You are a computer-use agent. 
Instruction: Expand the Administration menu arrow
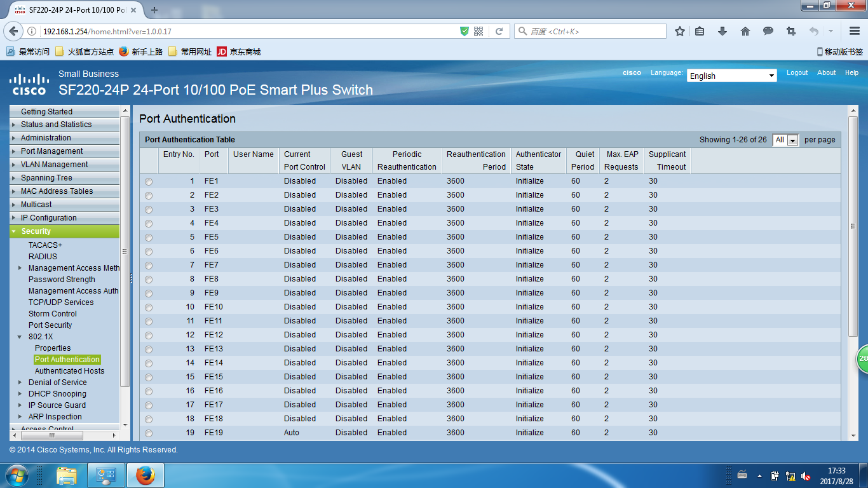click(14, 138)
